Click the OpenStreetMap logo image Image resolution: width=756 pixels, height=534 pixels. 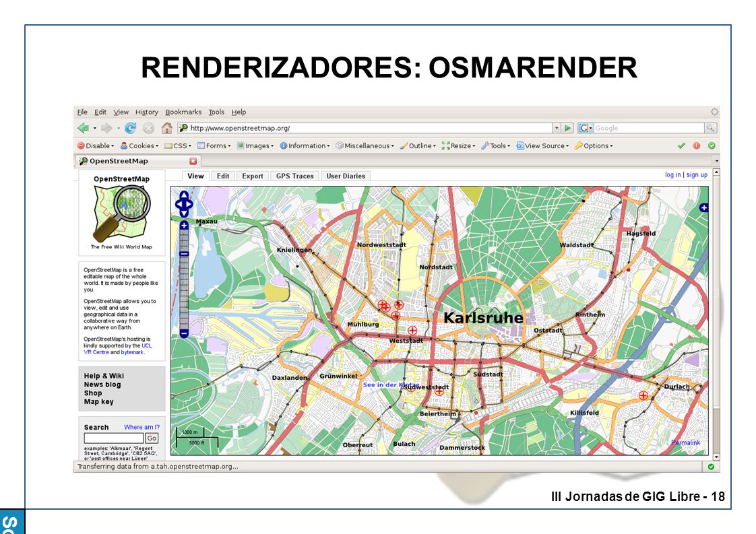click(121, 212)
